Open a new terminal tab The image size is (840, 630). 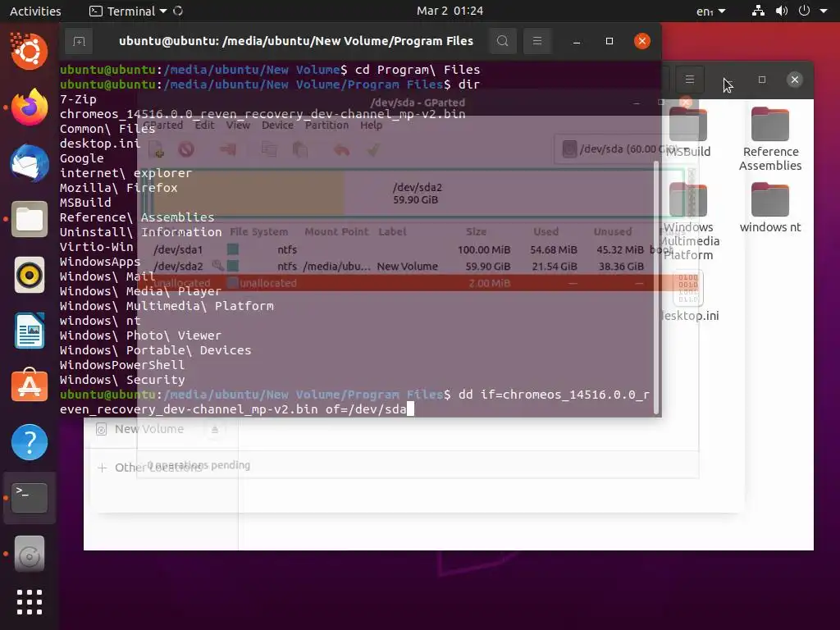(79, 41)
